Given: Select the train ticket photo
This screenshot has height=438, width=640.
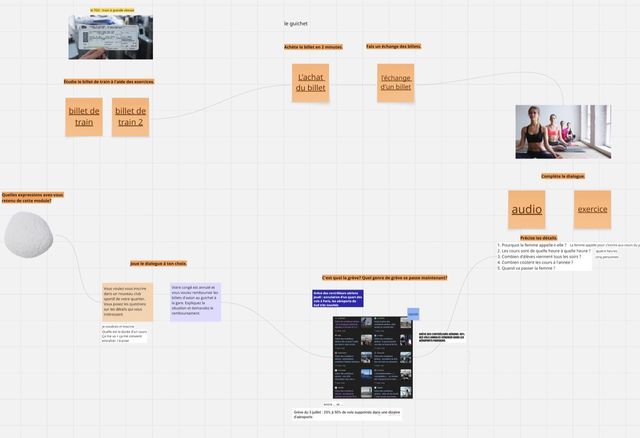Looking at the screenshot, I should [x=111, y=37].
